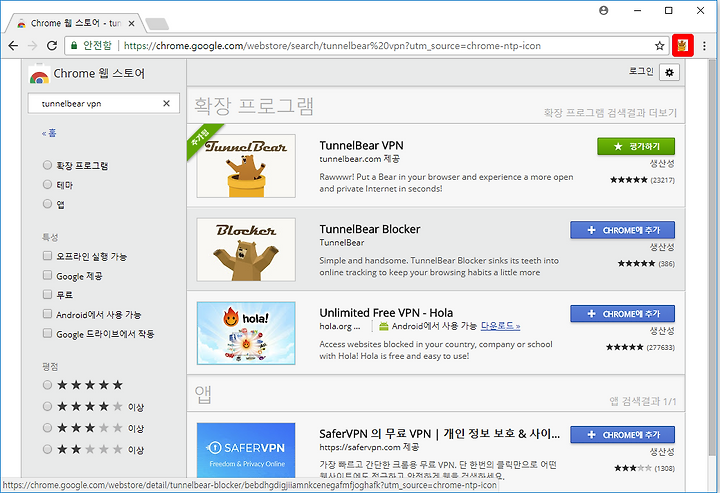Close the Chrome 웹 스토어 tab
This screenshot has width=720, height=493.
click(131, 23)
